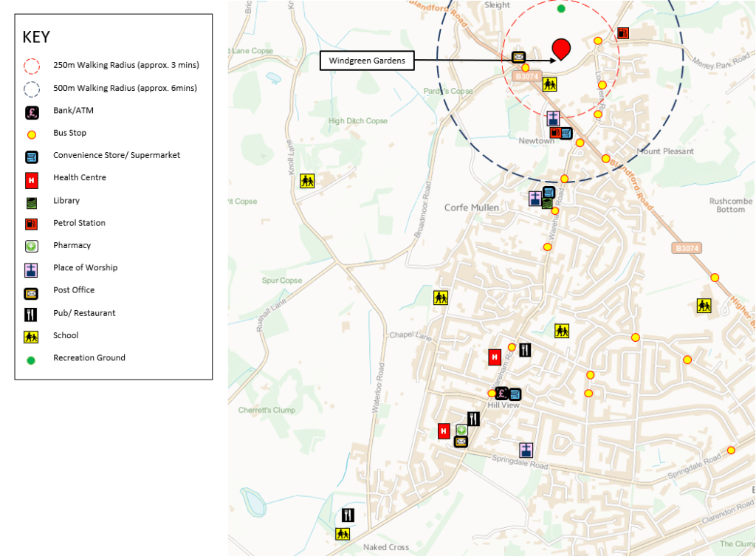756x556 pixels.
Task: Click the Bank/ATM icon in the key
Action: pos(32,111)
